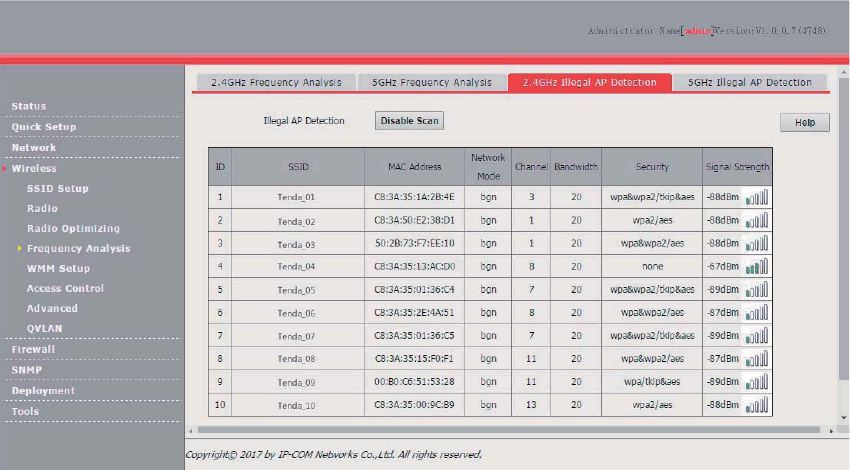Image resolution: width=850 pixels, height=470 pixels.
Task: Collapse the Wireless menu section
Action: (x=34, y=169)
